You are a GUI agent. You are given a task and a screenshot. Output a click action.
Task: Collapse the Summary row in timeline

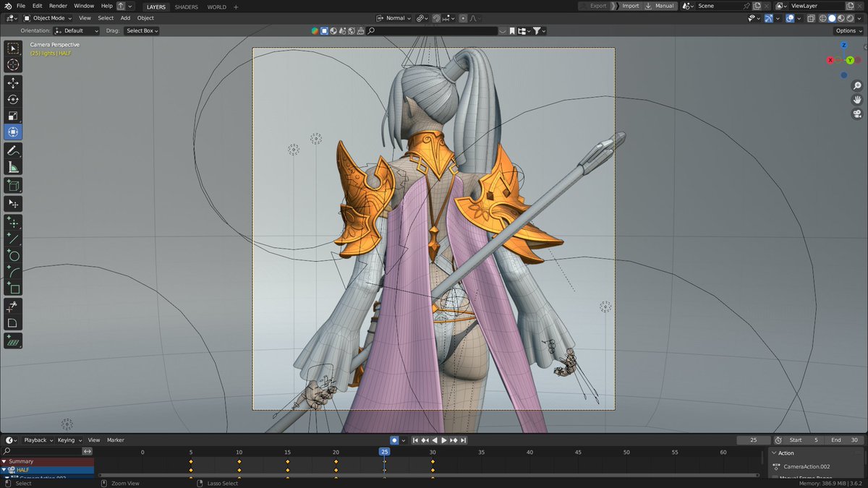[x=4, y=461]
